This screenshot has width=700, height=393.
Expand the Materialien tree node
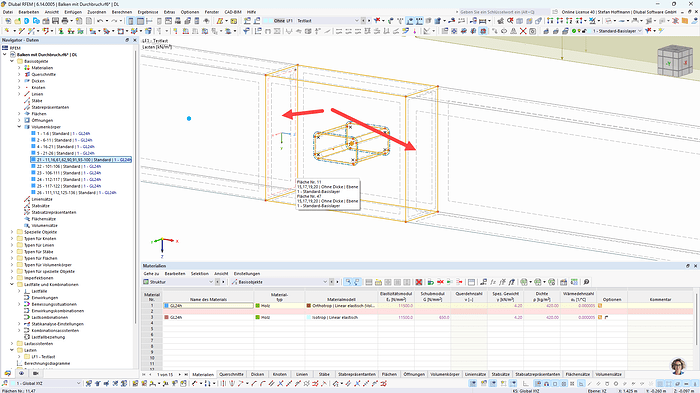(19, 68)
